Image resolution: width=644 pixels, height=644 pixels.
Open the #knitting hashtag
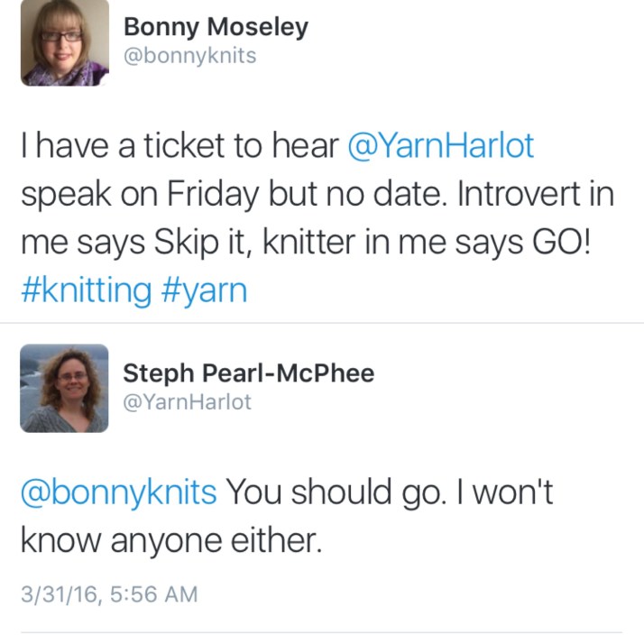(x=86, y=290)
